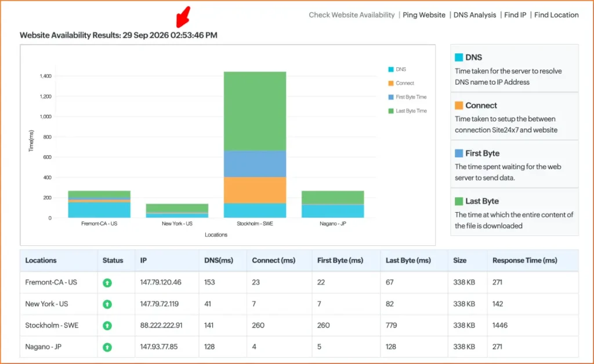Screen dimensions: 594x364
Task: Toggle Connect series in chart legend
Action: pos(401,83)
